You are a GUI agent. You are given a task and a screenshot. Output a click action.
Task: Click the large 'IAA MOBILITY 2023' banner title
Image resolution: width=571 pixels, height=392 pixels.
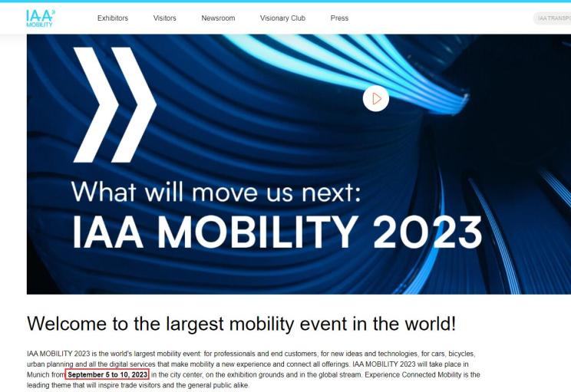click(277, 233)
